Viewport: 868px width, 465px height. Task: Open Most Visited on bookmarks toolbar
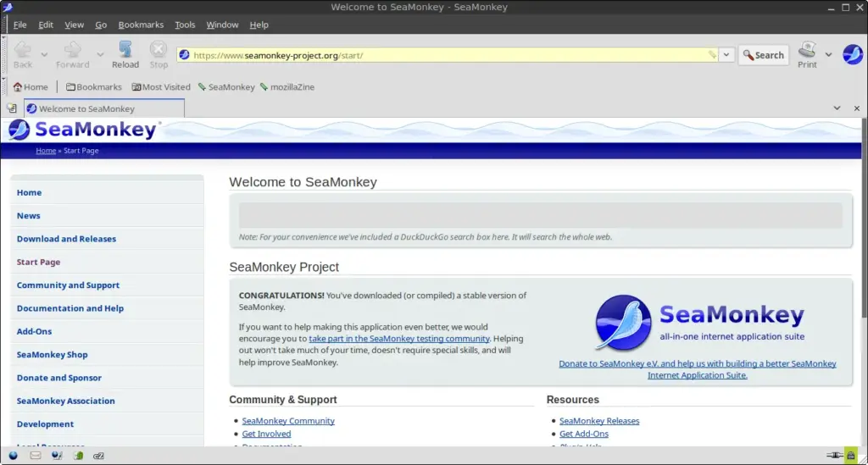(x=161, y=86)
